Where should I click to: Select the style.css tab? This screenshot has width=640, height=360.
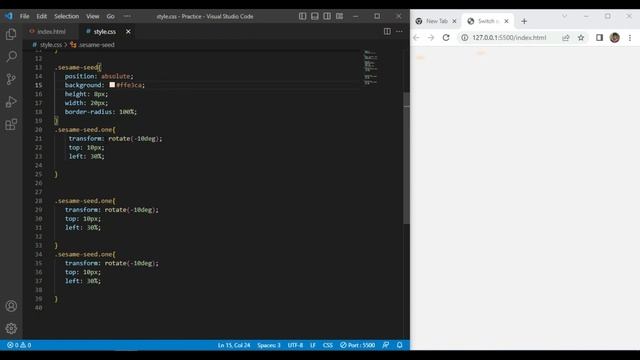pos(104,31)
